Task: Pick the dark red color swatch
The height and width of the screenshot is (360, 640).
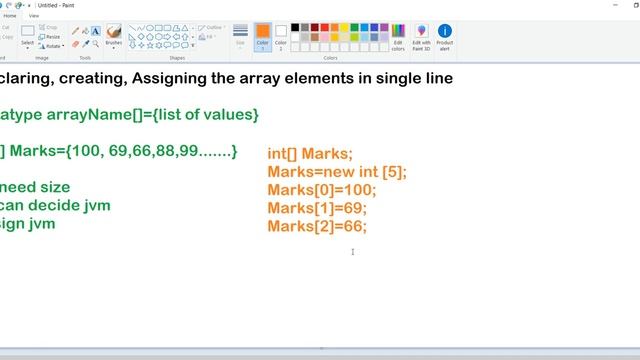Action: [315, 27]
